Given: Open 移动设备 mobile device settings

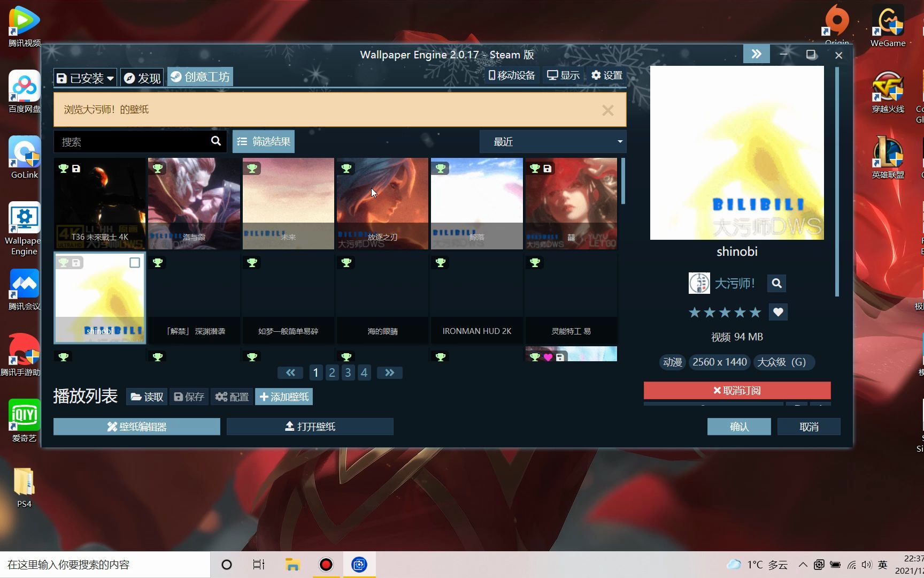Looking at the screenshot, I should pos(511,75).
